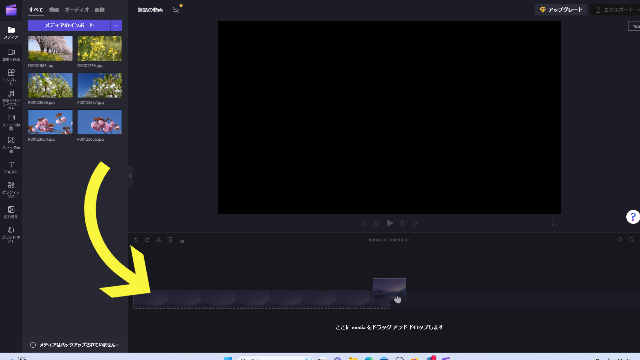The height and width of the screenshot is (360, 640).
Task: Open the Brand kit sidebar panel
Action: point(11,235)
